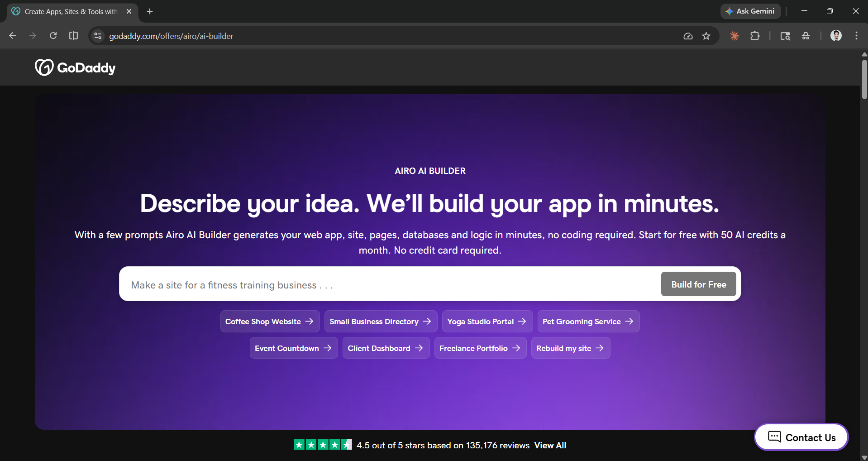Click the View All reviews link
The width and height of the screenshot is (868, 461).
(x=550, y=445)
